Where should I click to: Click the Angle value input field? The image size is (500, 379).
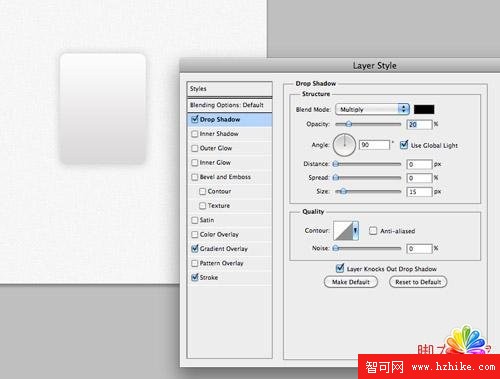tap(375, 145)
